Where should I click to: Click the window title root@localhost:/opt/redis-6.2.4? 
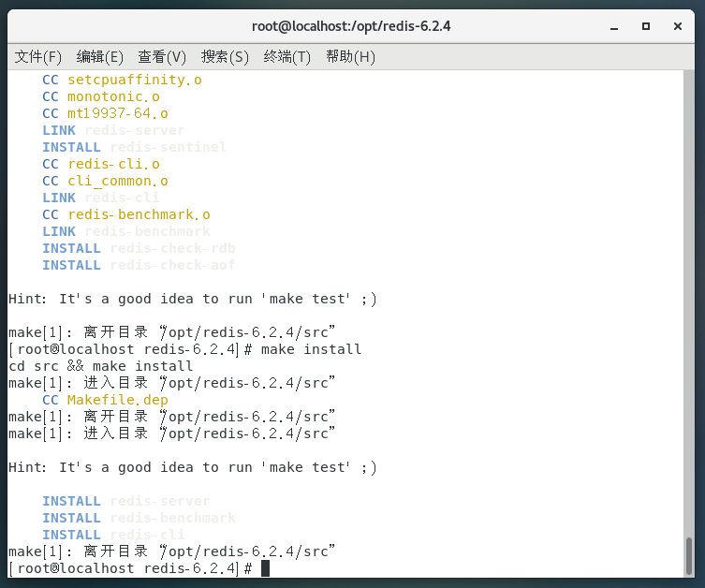pyautogui.click(x=351, y=26)
